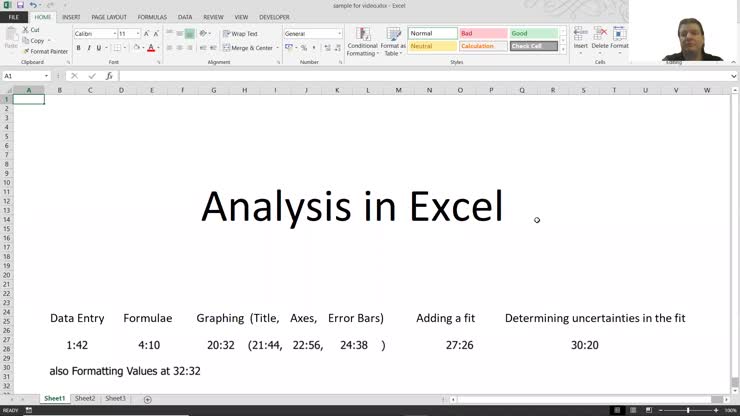The height and width of the screenshot is (416, 740).
Task: Open the text orientation tool
Action: click(203, 34)
